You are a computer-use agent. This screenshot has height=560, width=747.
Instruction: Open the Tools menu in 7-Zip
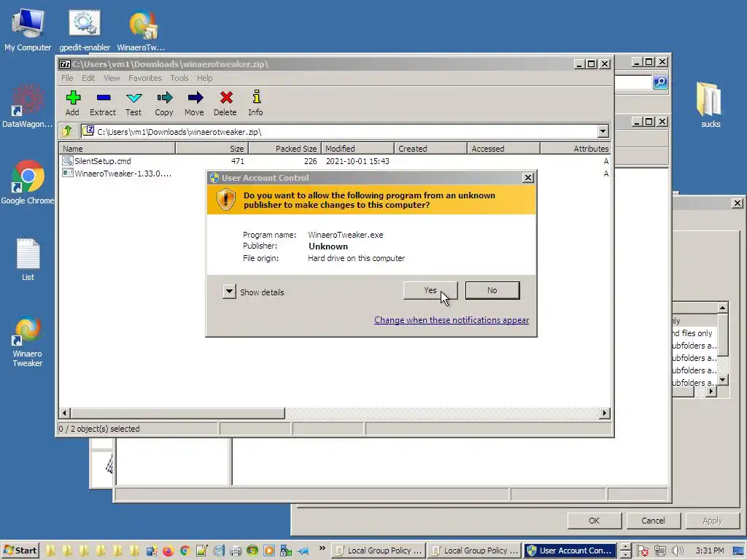[x=179, y=78]
